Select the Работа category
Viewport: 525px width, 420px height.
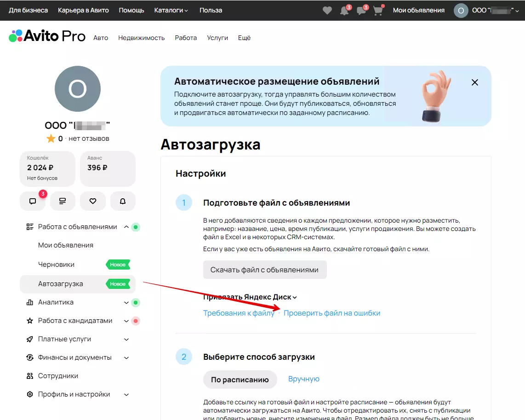click(x=186, y=38)
